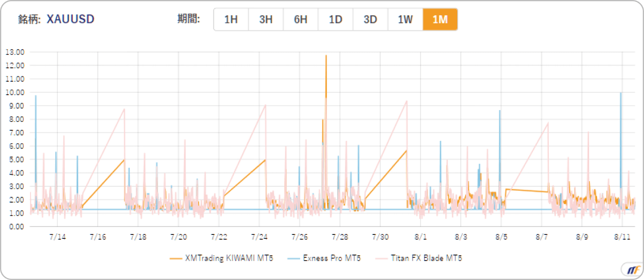This screenshot has width=644, height=280.
Task: Click the 10.00 y-axis value
Action: [x=14, y=92]
